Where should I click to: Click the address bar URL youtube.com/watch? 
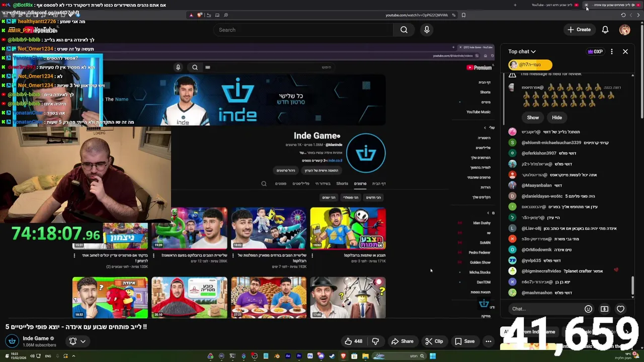417,15
